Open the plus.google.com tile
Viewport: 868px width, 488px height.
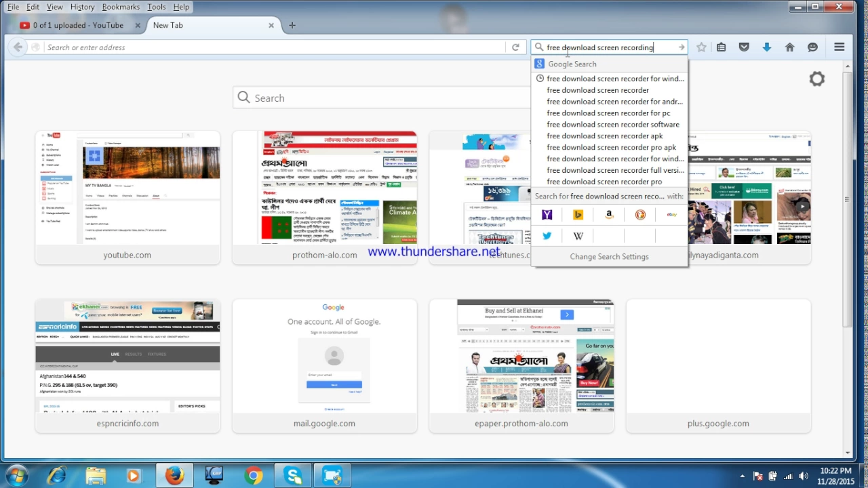[718, 366]
